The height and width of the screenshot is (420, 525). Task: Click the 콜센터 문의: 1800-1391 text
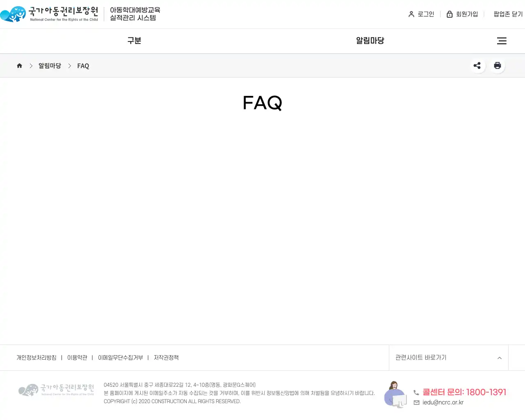(x=464, y=392)
